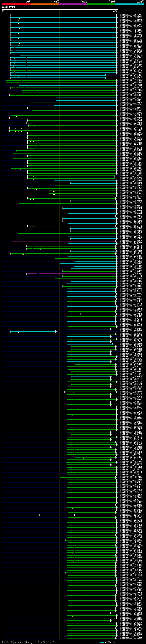Viewport: 146px width, 644px height.
Task: Click the magenta alignment bar for Q84LQ1
Action: click(72, 273)
